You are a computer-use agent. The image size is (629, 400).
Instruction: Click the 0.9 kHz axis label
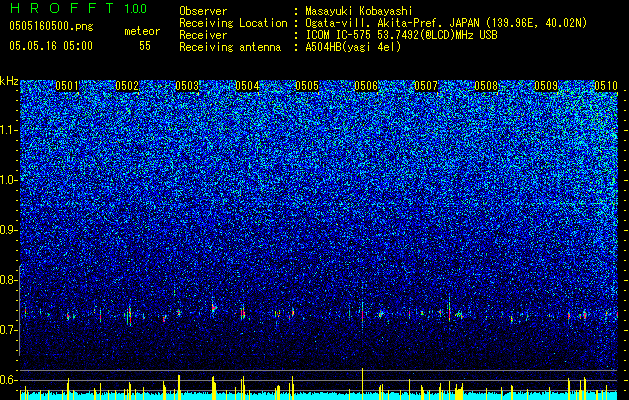pyautogui.click(x=8, y=230)
